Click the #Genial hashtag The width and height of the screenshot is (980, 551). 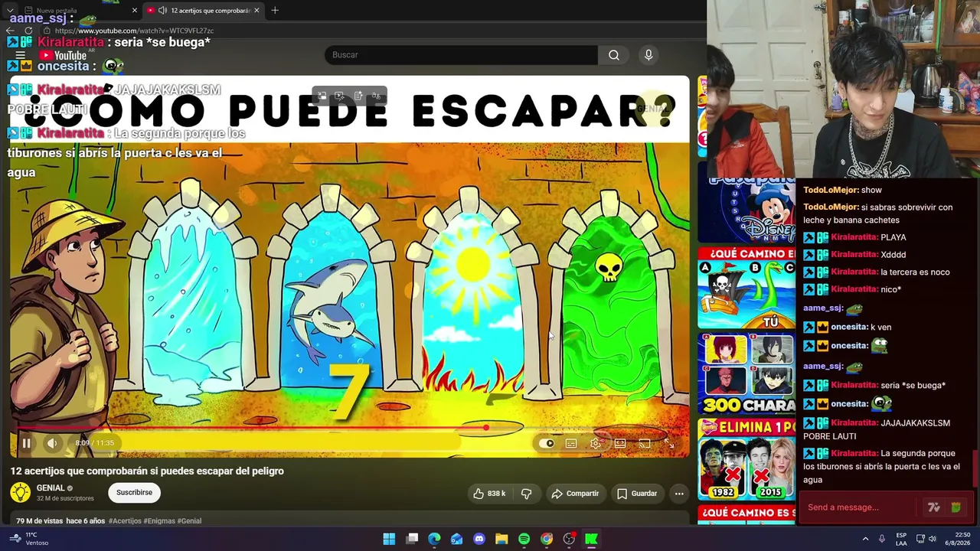pyautogui.click(x=189, y=521)
